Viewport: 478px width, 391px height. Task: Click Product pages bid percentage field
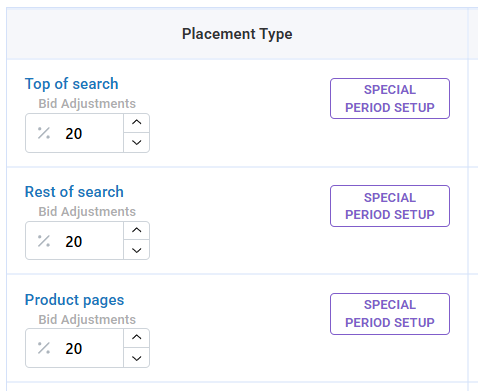[74, 348]
